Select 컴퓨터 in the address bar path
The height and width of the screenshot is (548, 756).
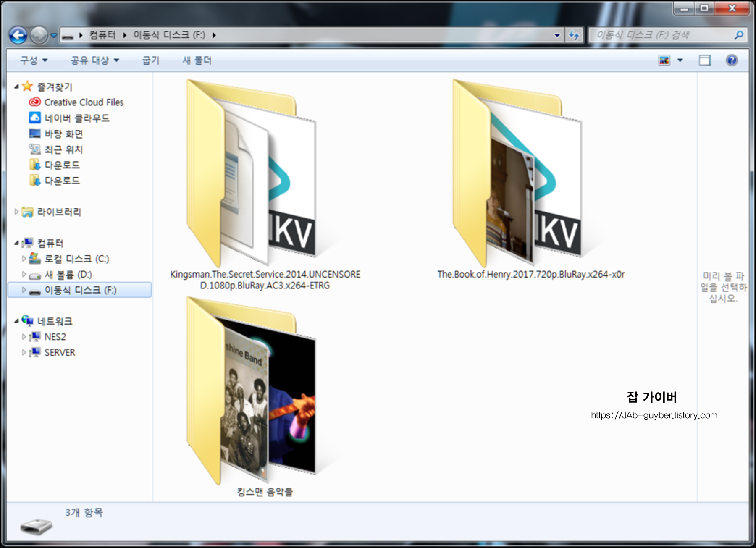click(x=102, y=35)
